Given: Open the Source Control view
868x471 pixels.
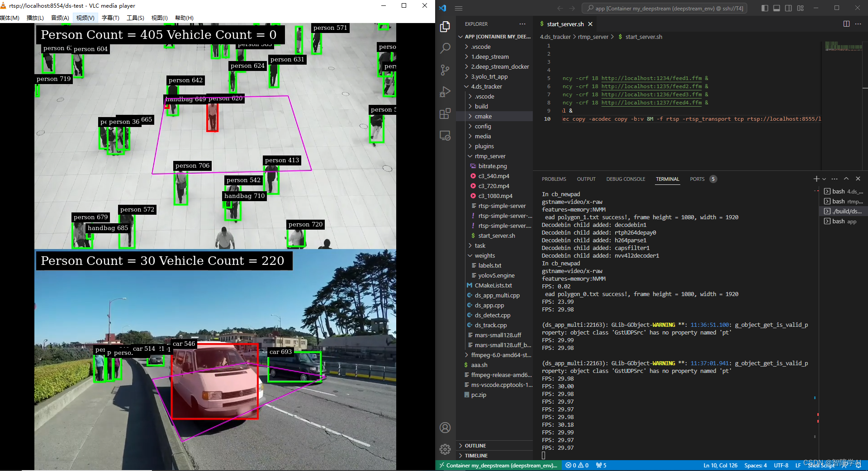Looking at the screenshot, I should (x=445, y=70).
